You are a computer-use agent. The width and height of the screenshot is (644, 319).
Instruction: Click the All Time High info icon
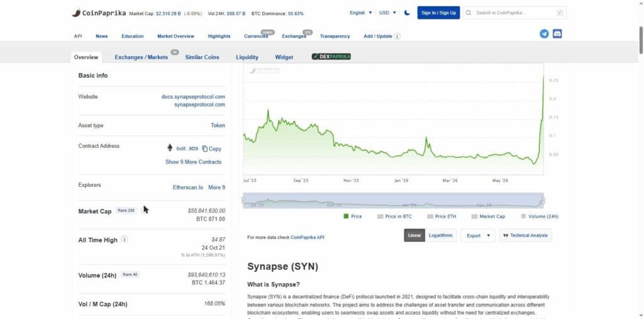coord(125,239)
